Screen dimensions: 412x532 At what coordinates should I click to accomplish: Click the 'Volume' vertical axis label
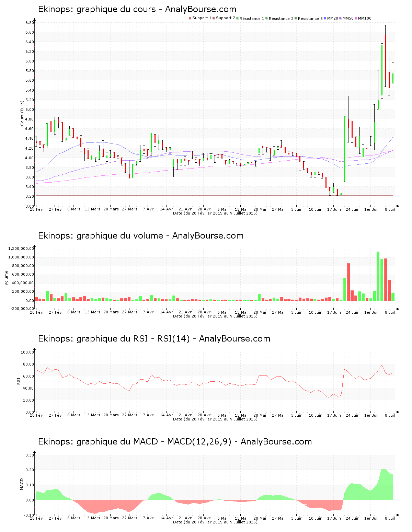pyautogui.click(x=6, y=278)
